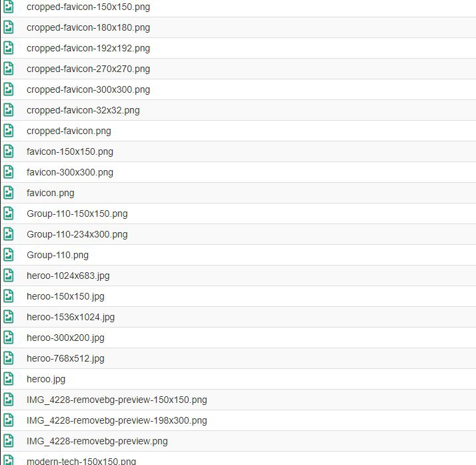Click image icon beside heroo-768x512.jpg
476x465 pixels.
coord(9,358)
